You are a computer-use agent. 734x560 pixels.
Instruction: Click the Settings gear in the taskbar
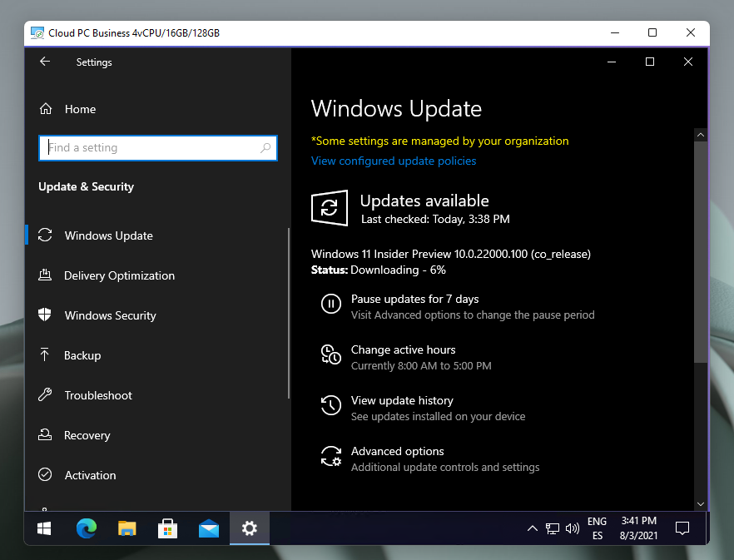pos(250,528)
